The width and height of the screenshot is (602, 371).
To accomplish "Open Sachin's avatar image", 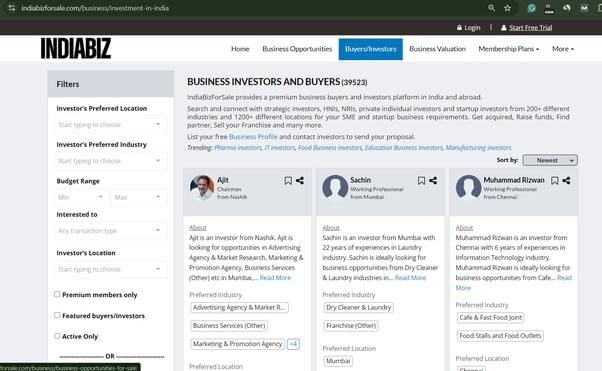I will click(335, 187).
